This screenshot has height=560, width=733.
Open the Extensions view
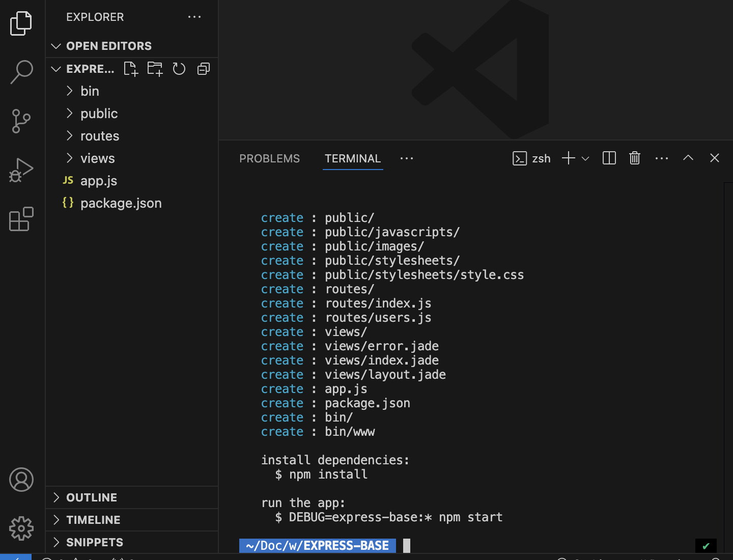[21, 219]
